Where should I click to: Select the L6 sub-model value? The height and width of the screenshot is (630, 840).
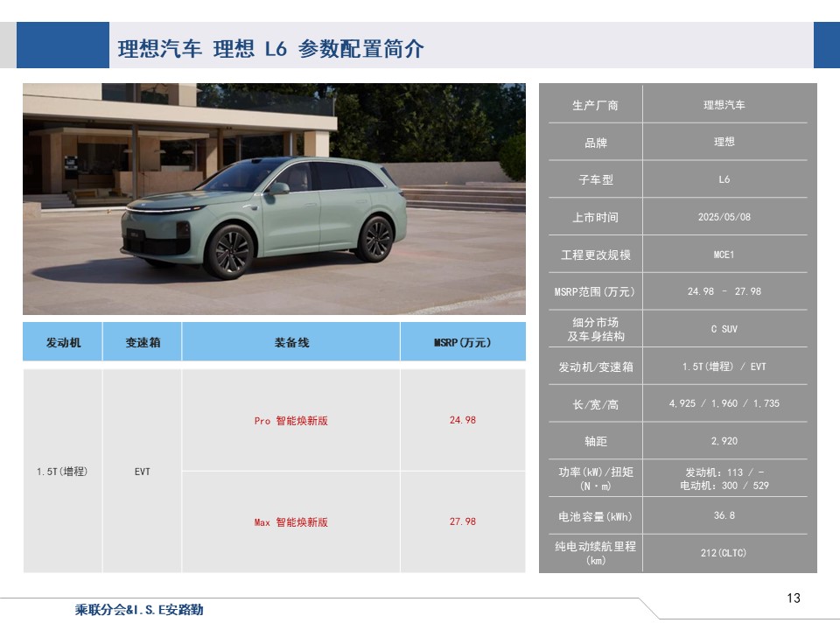tap(724, 179)
